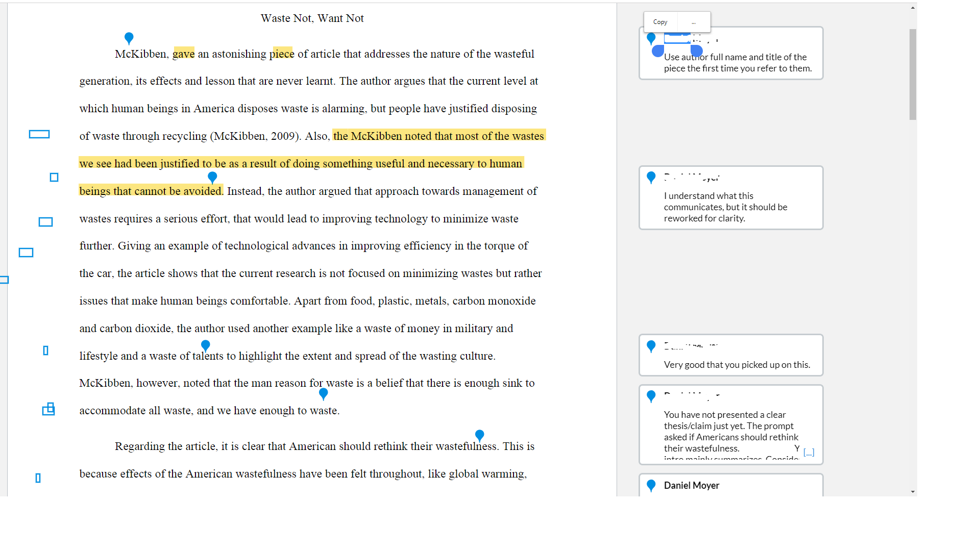980x551 pixels.
Task: Click the highlighted word 'gave'
Action: click(x=184, y=54)
